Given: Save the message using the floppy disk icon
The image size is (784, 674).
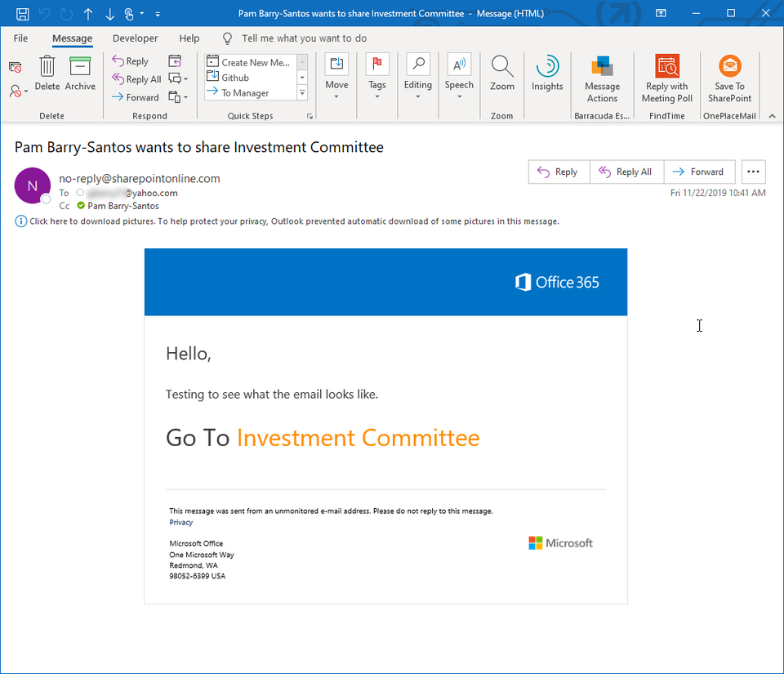Looking at the screenshot, I should pyautogui.click(x=23, y=14).
